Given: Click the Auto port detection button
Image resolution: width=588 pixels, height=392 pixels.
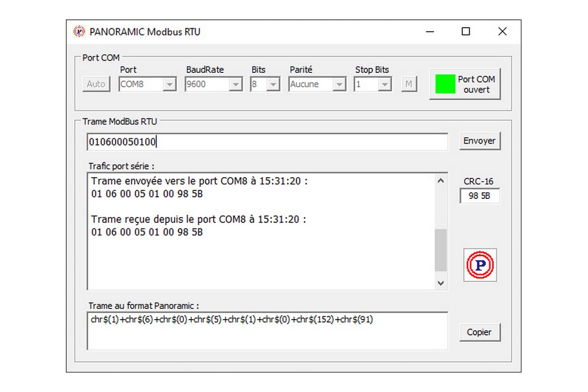Looking at the screenshot, I should click(96, 84).
